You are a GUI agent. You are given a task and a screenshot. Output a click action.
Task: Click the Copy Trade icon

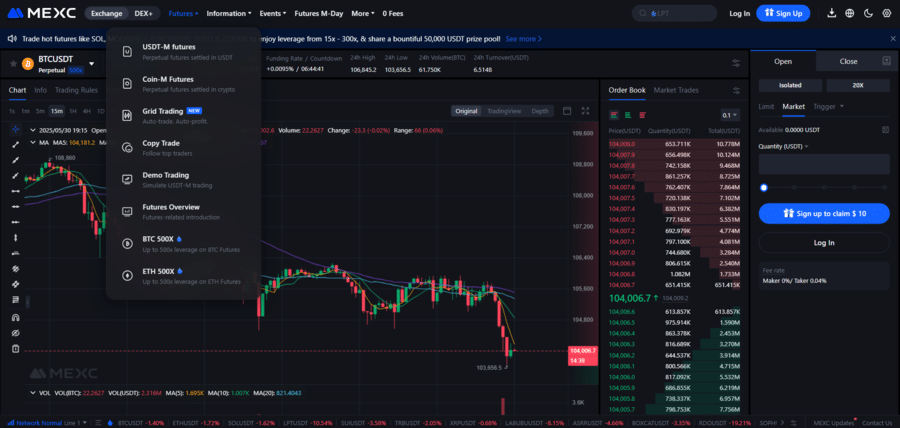(127, 147)
